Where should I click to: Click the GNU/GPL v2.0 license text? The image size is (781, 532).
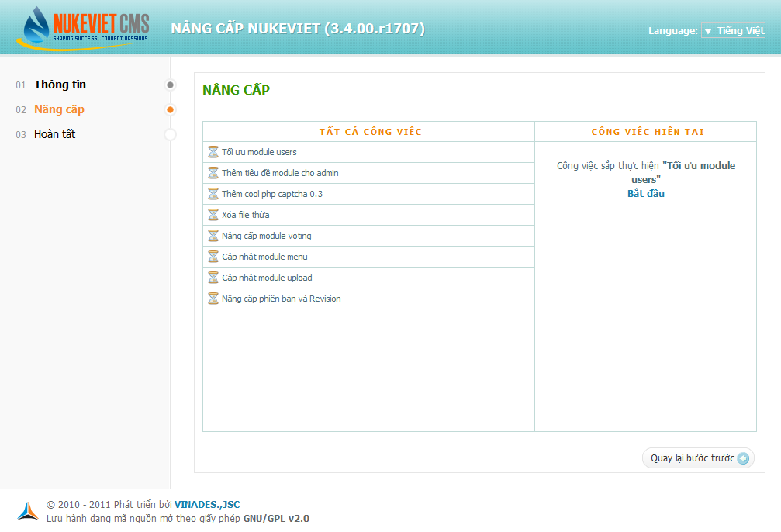click(276, 519)
